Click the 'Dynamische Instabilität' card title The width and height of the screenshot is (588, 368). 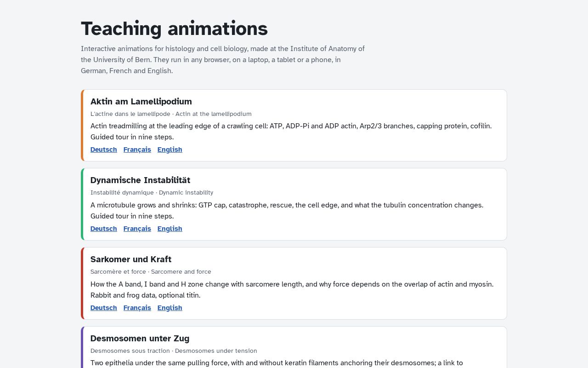pyautogui.click(x=140, y=180)
